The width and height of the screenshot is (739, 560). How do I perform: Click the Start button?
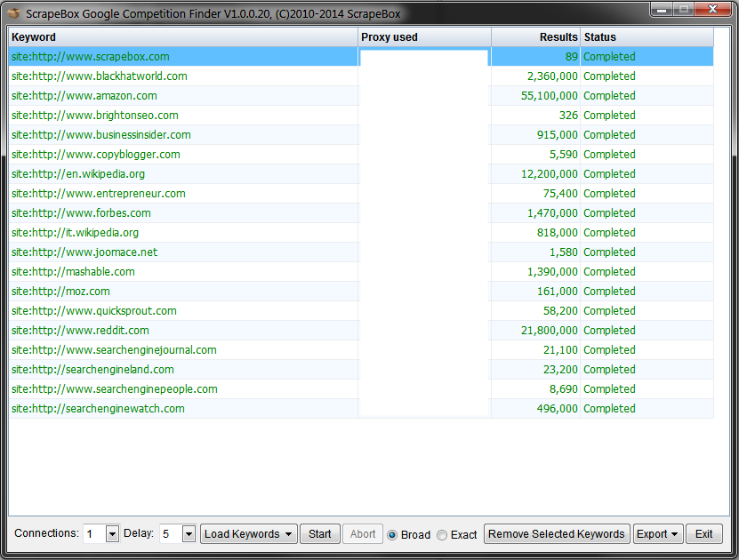pos(320,534)
